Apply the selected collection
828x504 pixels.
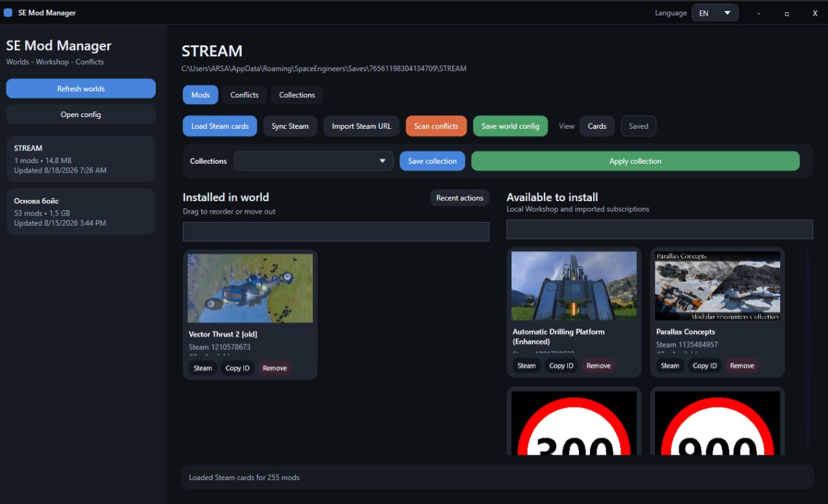point(635,161)
